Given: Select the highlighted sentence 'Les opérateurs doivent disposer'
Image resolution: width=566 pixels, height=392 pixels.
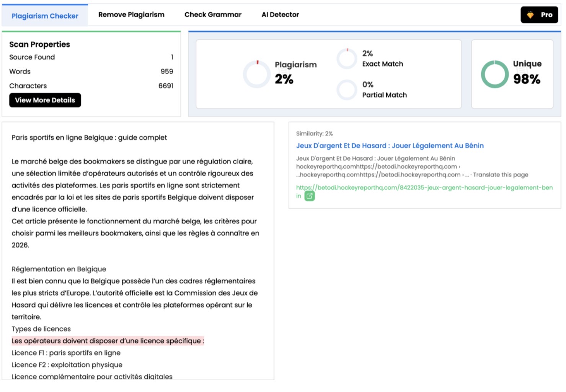Looking at the screenshot, I should pyautogui.click(x=108, y=341).
